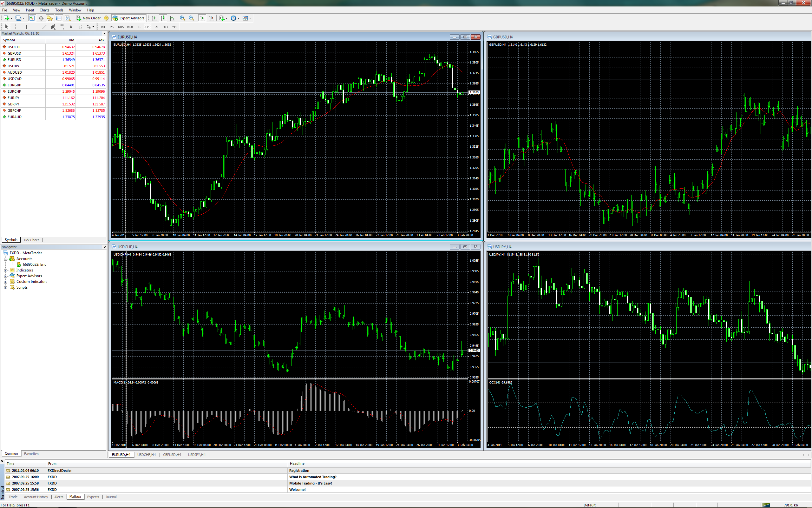Pick the Horizontal Line drawing tool

(36, 27)
